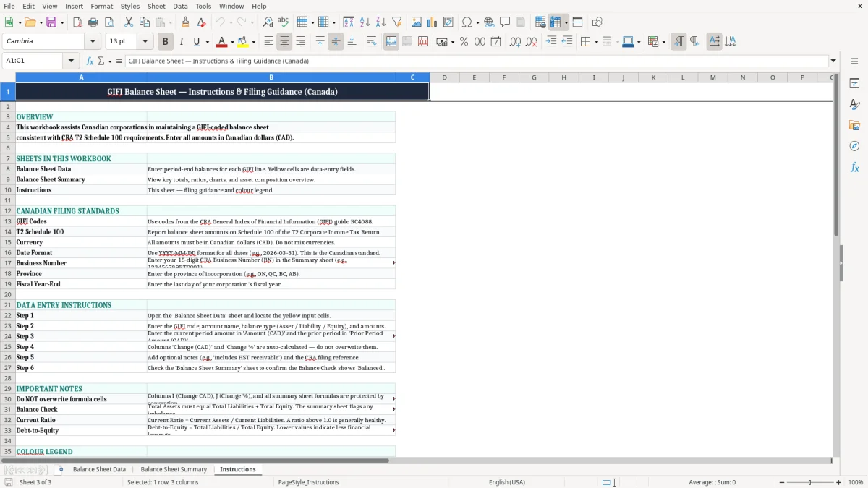Click the Add Decimal Place icon
The image size is (868, 488).
pyautogui.click(x=515, y=42)
